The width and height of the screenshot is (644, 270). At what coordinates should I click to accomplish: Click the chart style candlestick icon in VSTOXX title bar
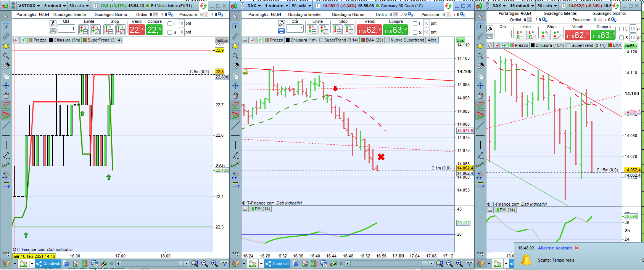click(5, 6)
